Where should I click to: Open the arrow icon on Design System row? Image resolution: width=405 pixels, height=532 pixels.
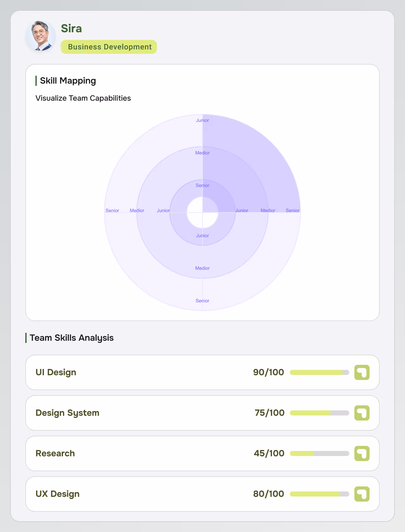click(x=362, y=413)
